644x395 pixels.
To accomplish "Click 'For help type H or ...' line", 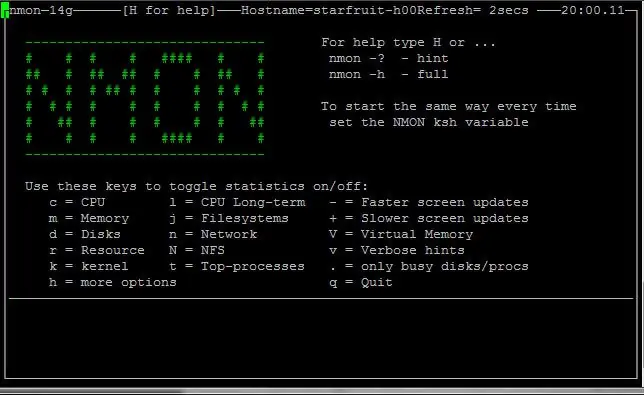I will point(408,42).
